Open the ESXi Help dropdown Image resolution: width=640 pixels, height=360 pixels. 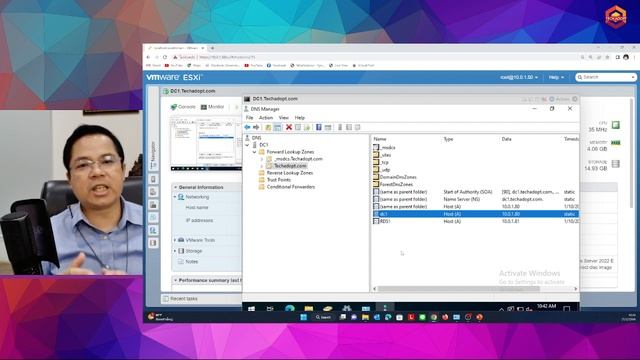tap(556, 77)
